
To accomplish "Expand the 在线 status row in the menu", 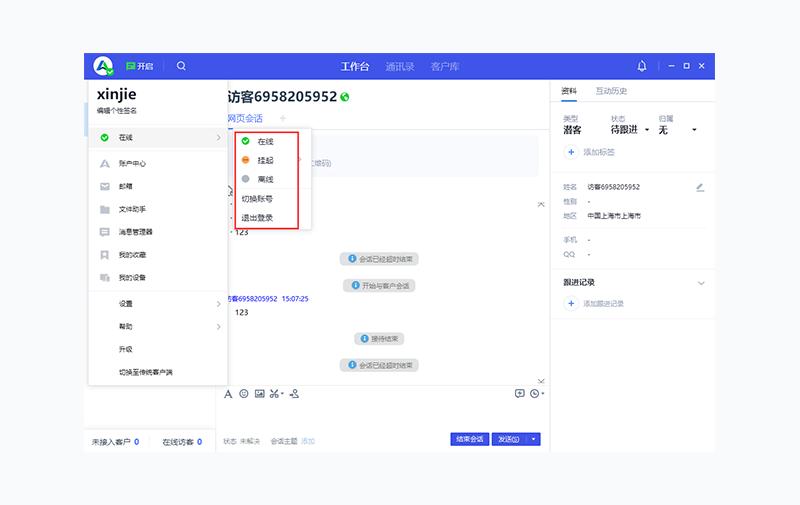I will 158,138.
